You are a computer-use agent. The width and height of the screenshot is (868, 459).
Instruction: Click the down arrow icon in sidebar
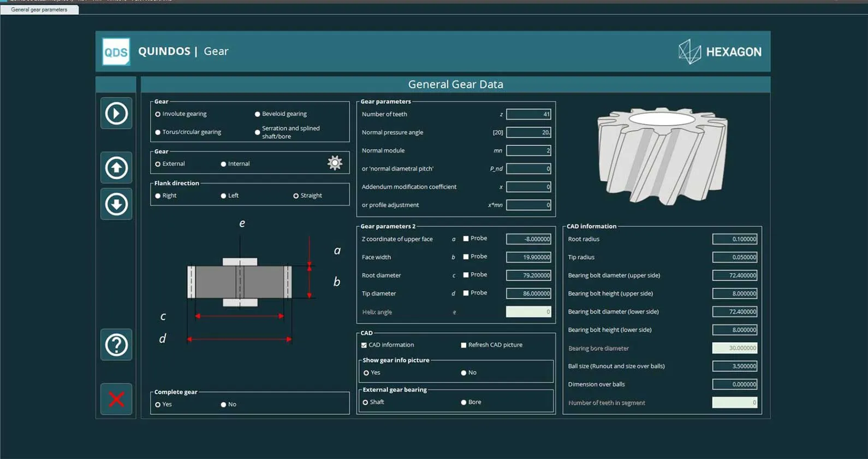(x=116, y=204)
